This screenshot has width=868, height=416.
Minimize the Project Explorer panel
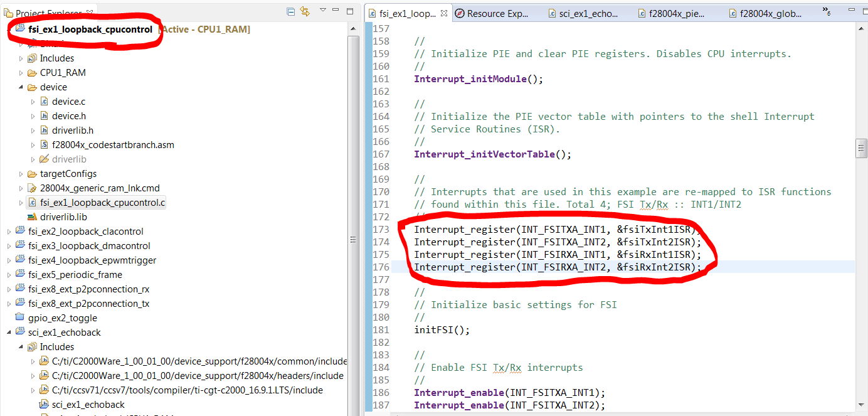point(336,11)
